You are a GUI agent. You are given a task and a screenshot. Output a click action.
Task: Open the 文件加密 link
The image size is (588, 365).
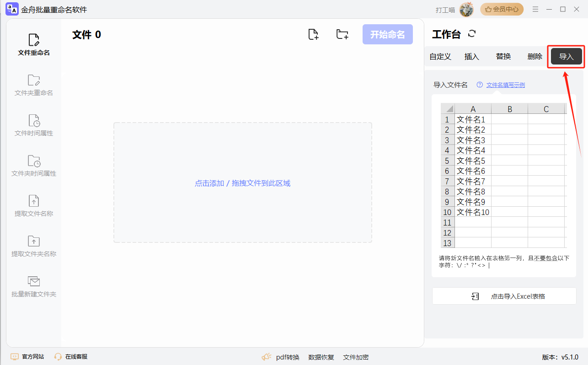pos(356,357)
